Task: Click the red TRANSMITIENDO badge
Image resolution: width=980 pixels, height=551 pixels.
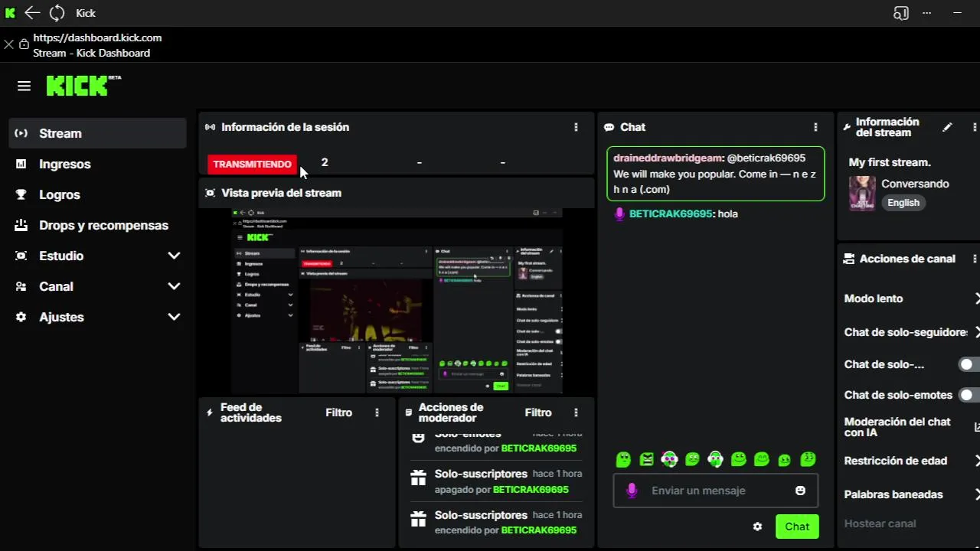Action: (x=252, y=164)
